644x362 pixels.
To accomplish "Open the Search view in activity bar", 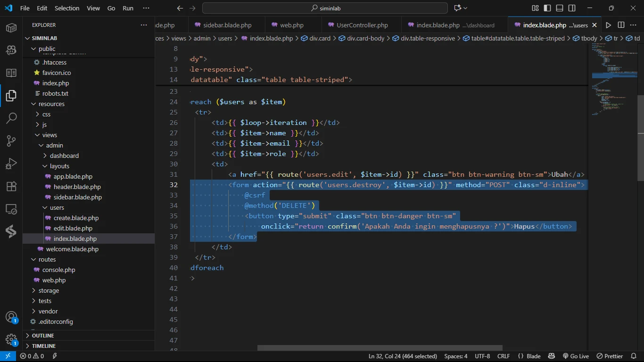I will [x=11, y=118].
